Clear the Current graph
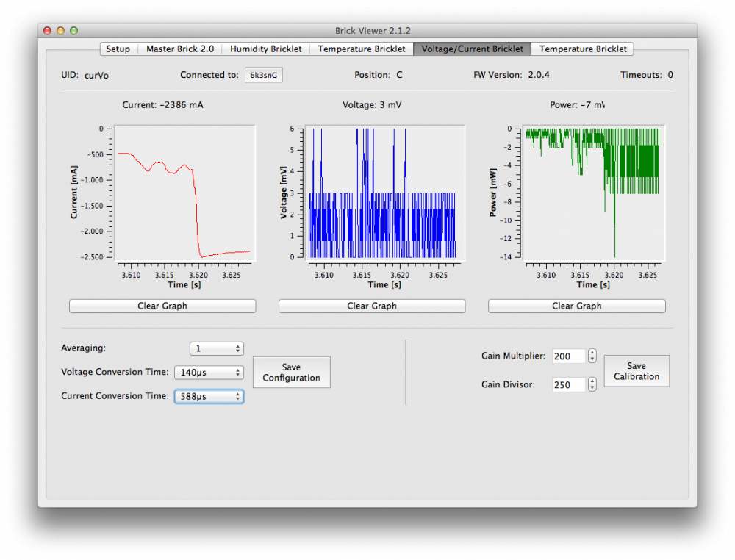Image resolution: width=735 pixels, height=560 pixels. click(162, 306)
